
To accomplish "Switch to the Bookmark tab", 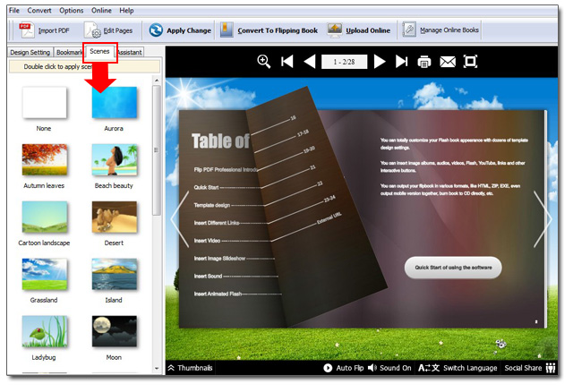I will click(69, 52).
